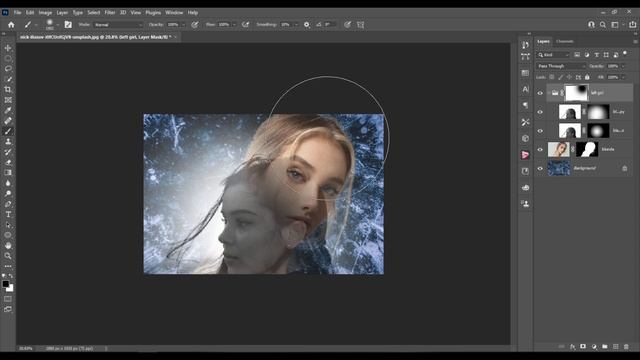Screen dimensions: 640x360
Task: Select the Dodge tool
Action: tap(8, 193)
